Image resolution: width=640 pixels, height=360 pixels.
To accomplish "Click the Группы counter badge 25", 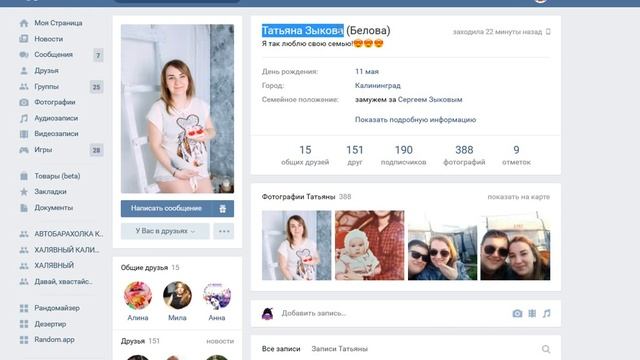I will [x=96, y=87].
